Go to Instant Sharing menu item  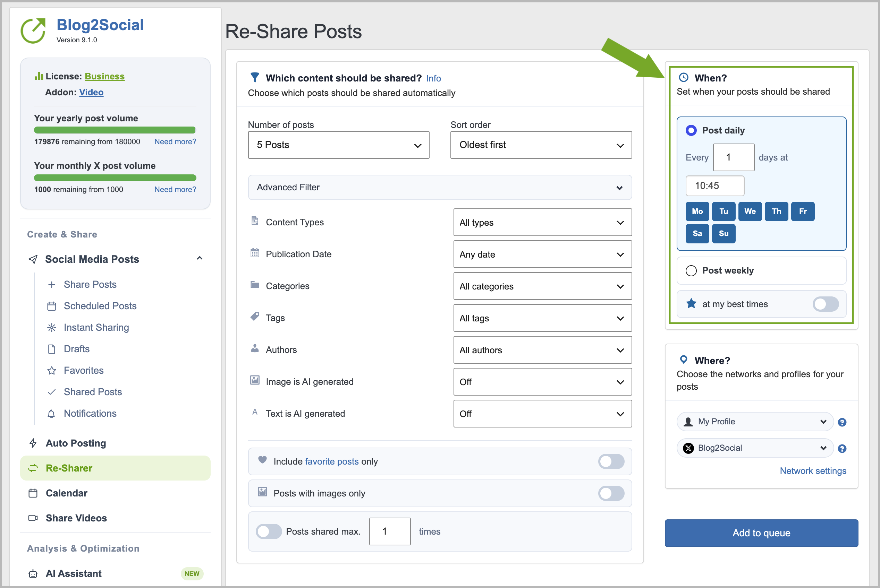96,327
